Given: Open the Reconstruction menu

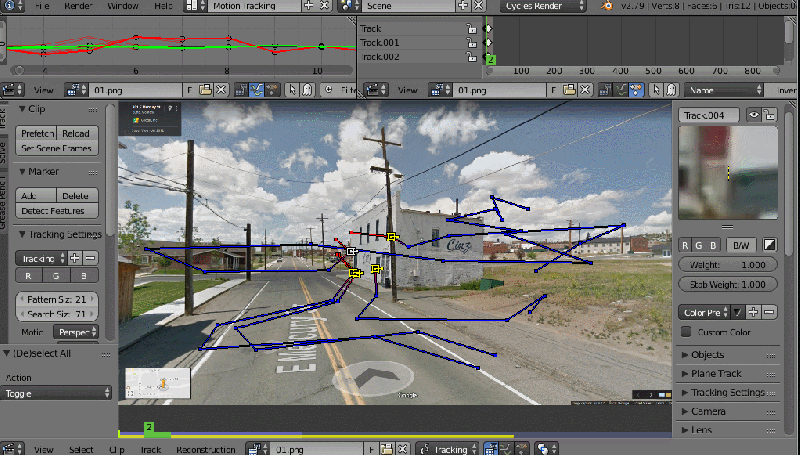Looking at the screenshot, I should click(206, 449).
